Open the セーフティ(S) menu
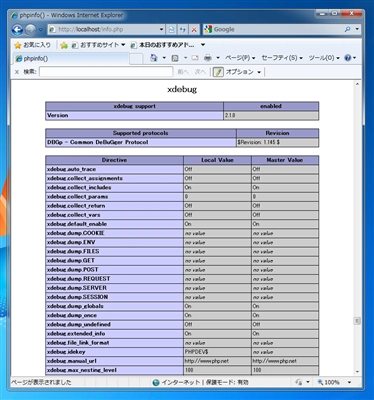Image resolution: width=374 pixels, height=400 pixels. (282, 58)
